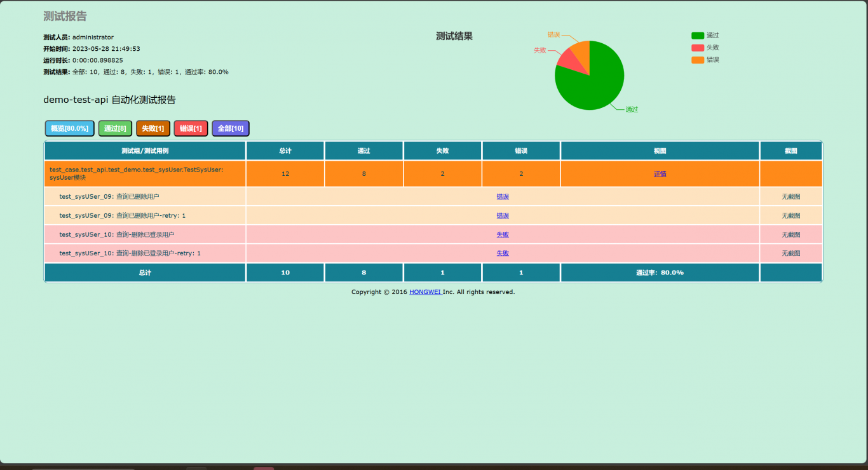The image size is (868, 470).
Task: Open 失败 link for 查询-删除已登录用户 row
Action: [503, 234]
